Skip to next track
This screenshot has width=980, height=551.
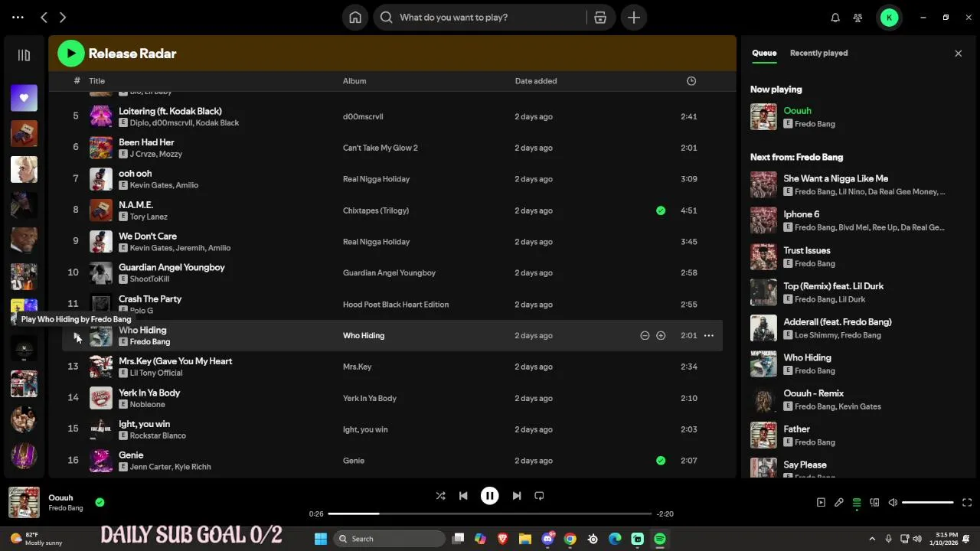[x=517, y=496]
